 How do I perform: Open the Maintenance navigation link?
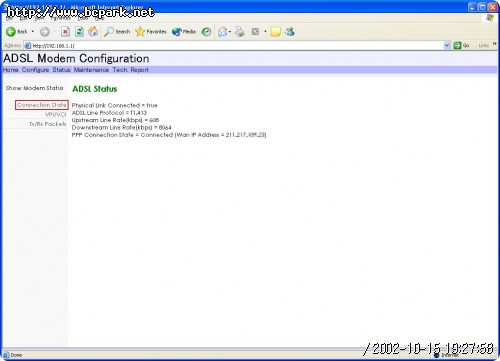point(91,70)
